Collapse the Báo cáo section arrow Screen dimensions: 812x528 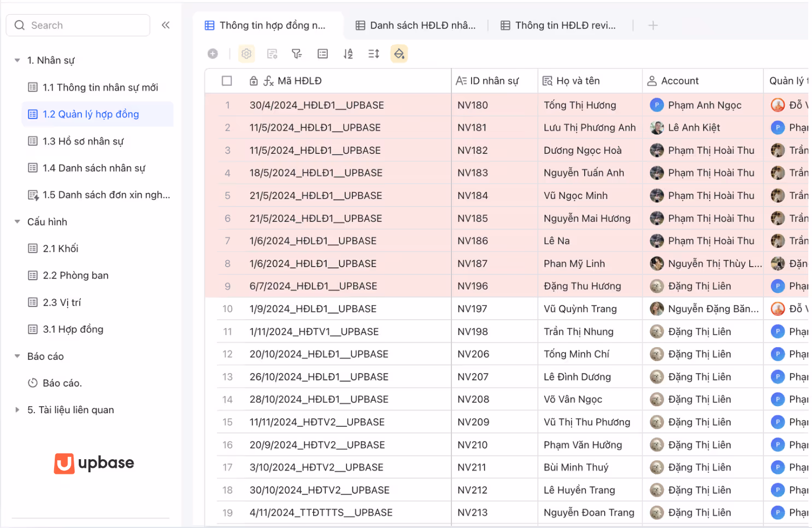[x=17, y=356]
